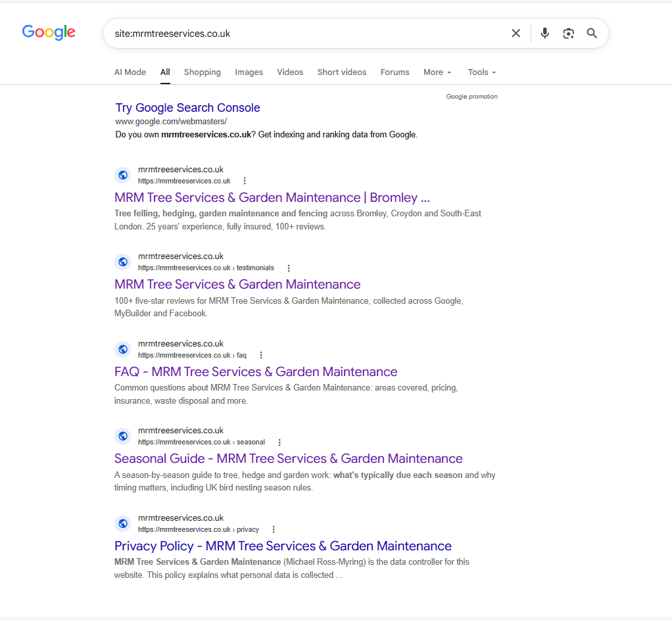Select the All tab
672x620 pixels.
(x=165, y=72)
